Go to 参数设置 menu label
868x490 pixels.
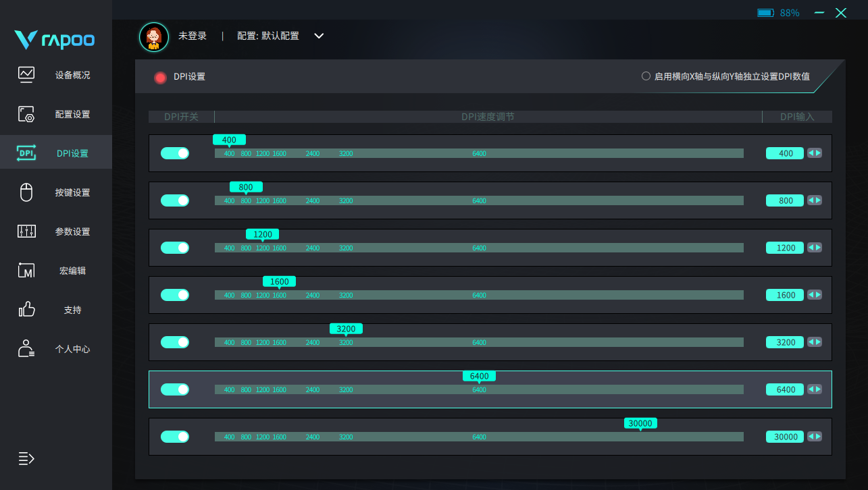coord(73,232)
